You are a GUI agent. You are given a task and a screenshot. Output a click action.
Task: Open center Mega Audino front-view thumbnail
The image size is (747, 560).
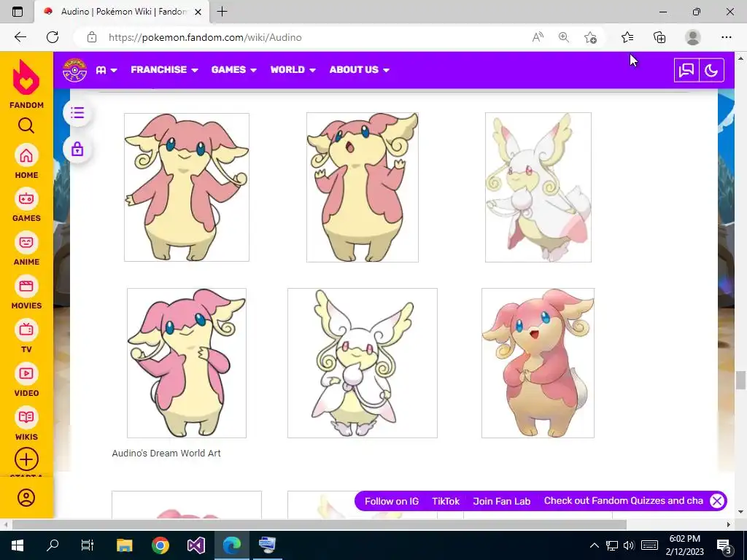tap(363, 363)
